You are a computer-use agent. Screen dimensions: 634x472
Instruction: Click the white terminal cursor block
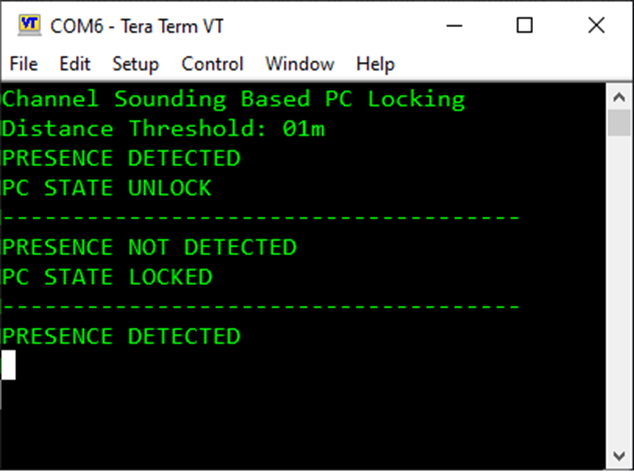[8, 365]
